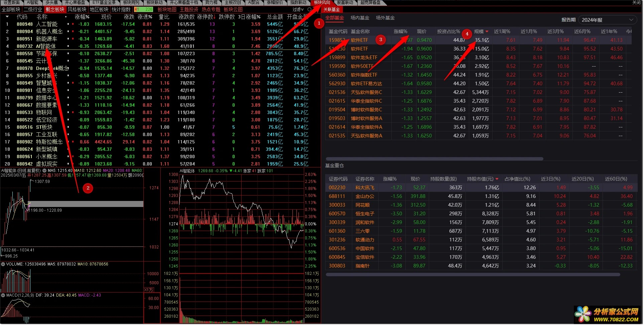
Task: Open 板块云图 link
Action: (233, 9)
